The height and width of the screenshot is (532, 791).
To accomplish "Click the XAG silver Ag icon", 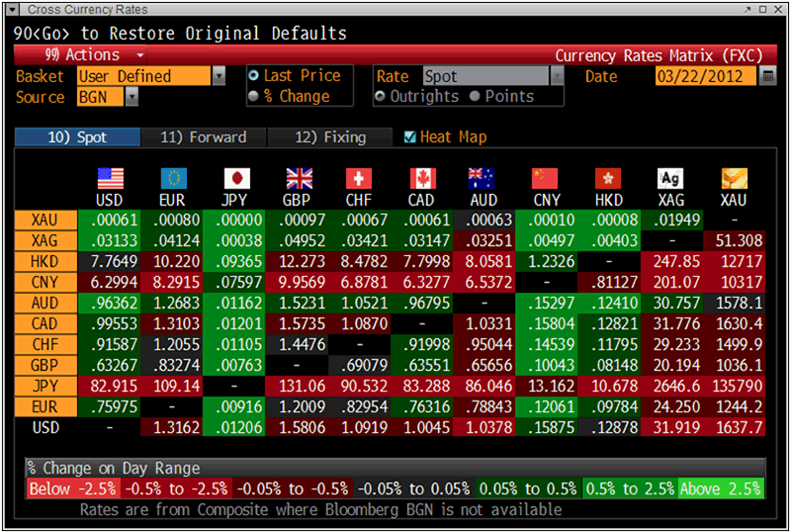I will point(670,179).
